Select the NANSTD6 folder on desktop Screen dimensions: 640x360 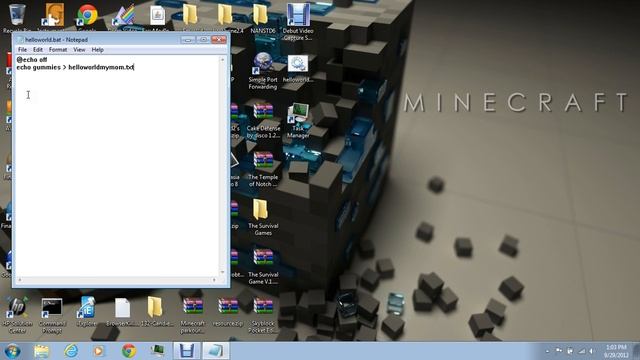coord(262,19)
